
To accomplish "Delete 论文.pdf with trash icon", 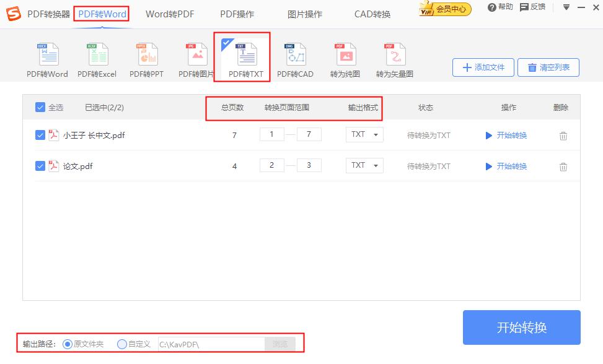I will pos(563,167).
